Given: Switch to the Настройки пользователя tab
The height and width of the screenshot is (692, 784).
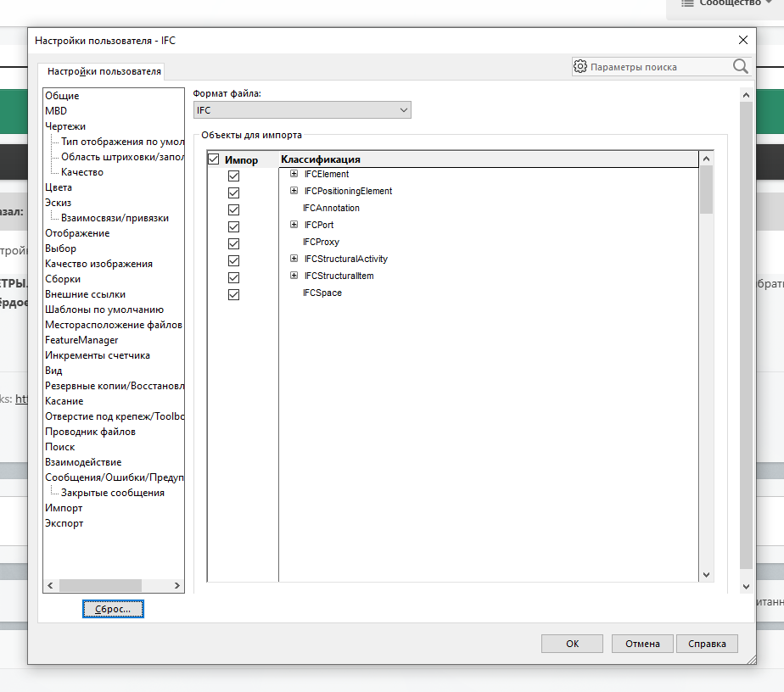Looking at the screenshot, I should tap(104, 71).
